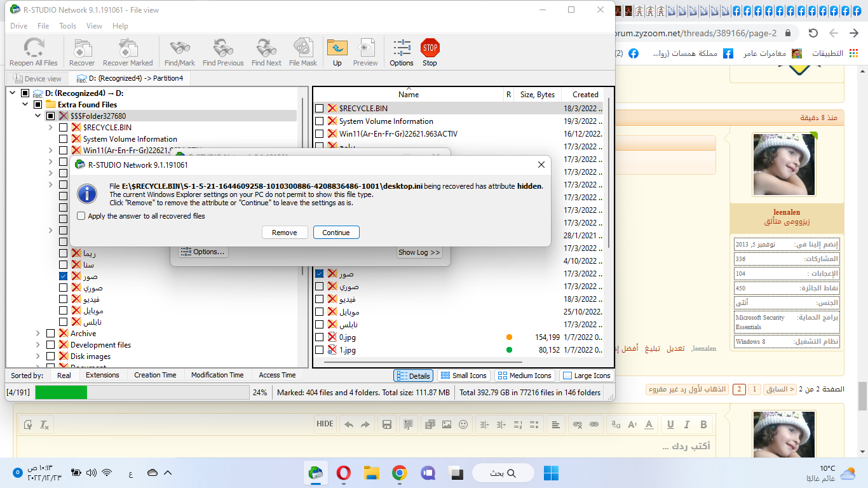
Task: Check 'Apply the answer to all recovered files'
Action: point(81,216)
